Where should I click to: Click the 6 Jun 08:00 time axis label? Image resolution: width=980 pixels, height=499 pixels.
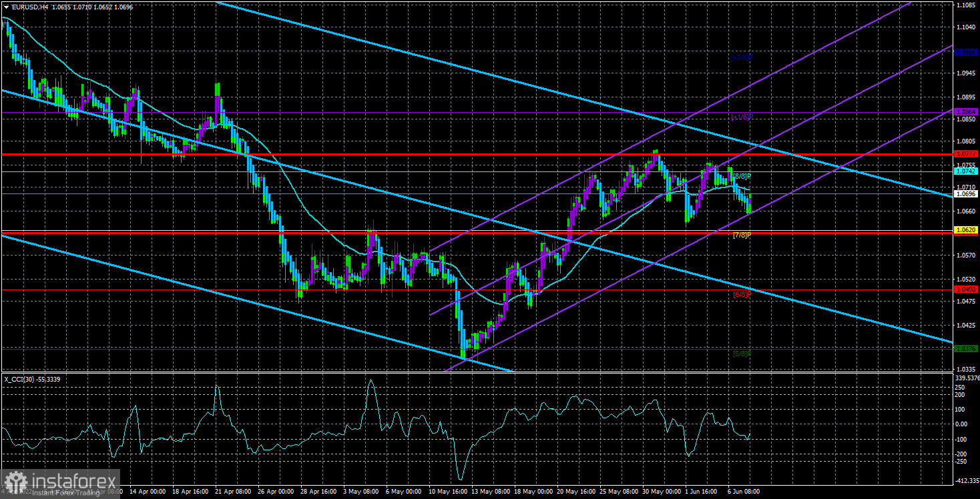click(743, 491)
